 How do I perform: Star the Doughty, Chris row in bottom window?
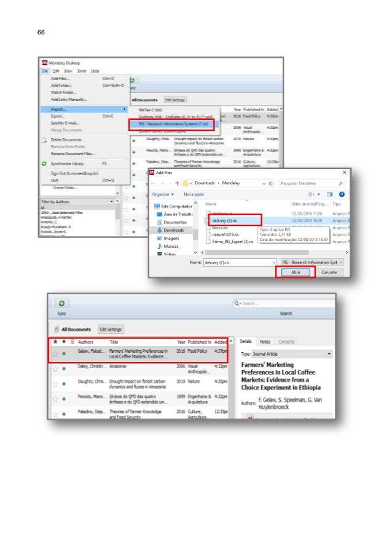pos(55,384)
